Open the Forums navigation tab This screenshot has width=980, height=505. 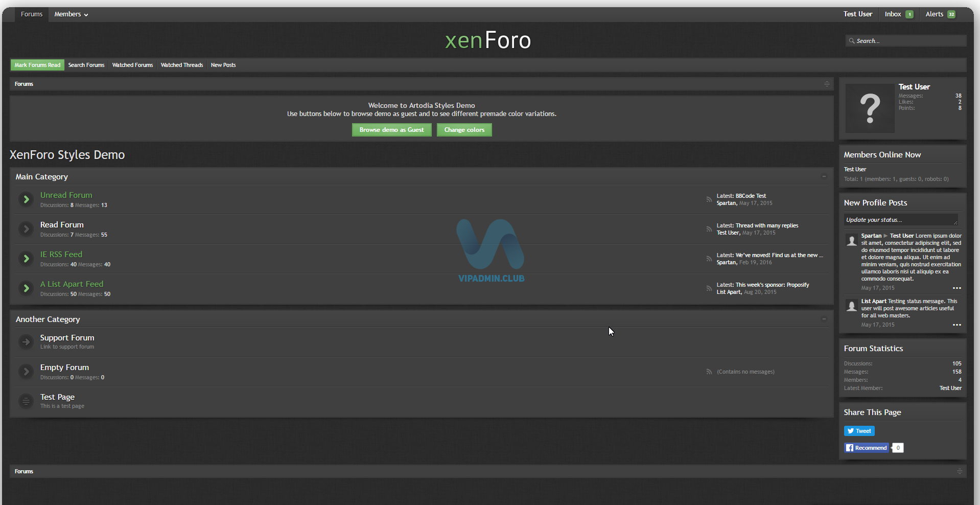[32, 14]
